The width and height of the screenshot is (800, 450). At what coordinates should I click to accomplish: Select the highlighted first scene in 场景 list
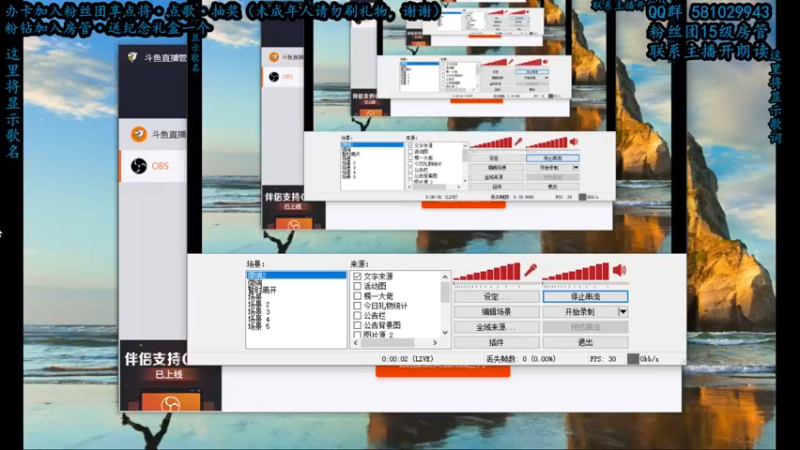pos(296,275)
